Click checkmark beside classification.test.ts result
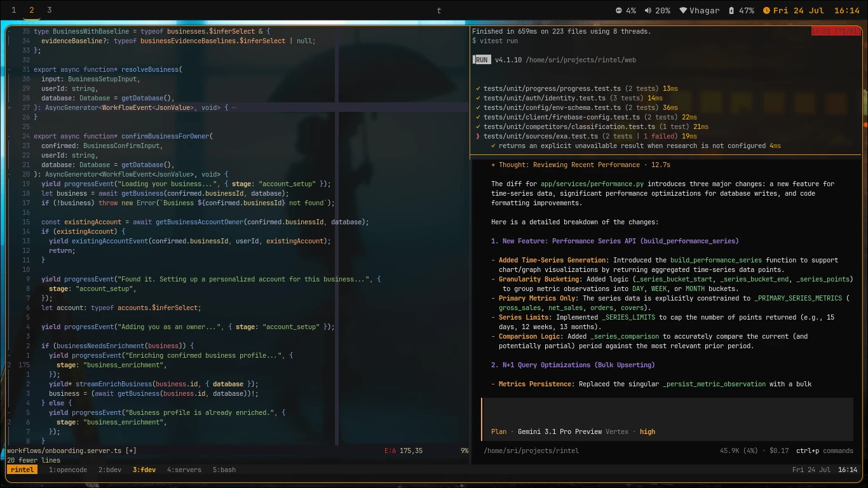 478,127
